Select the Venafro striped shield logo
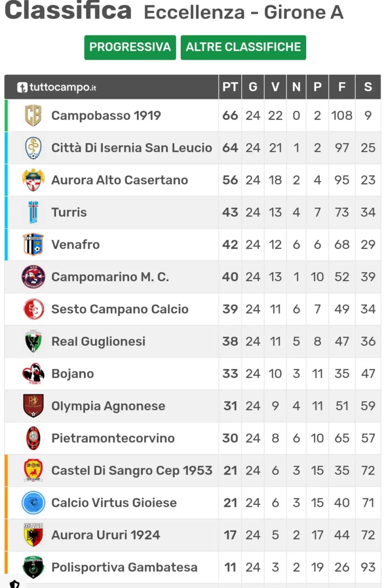 click(33, 244)
